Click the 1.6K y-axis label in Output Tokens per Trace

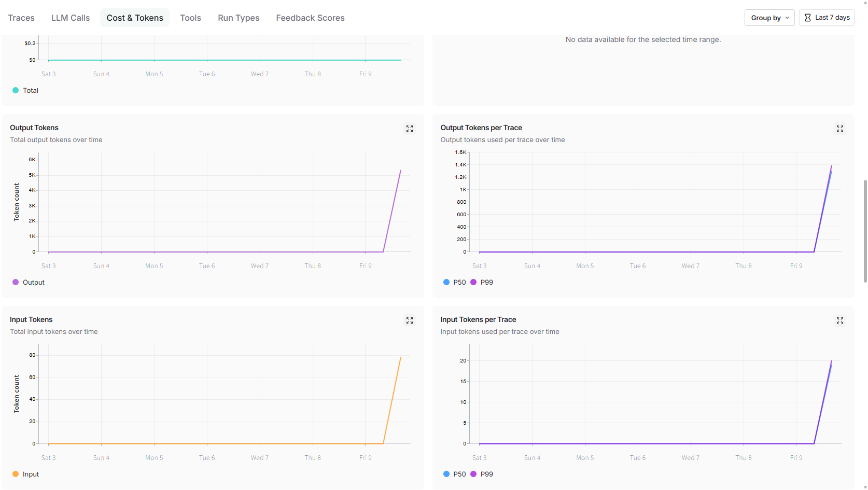tap(461, 152)
